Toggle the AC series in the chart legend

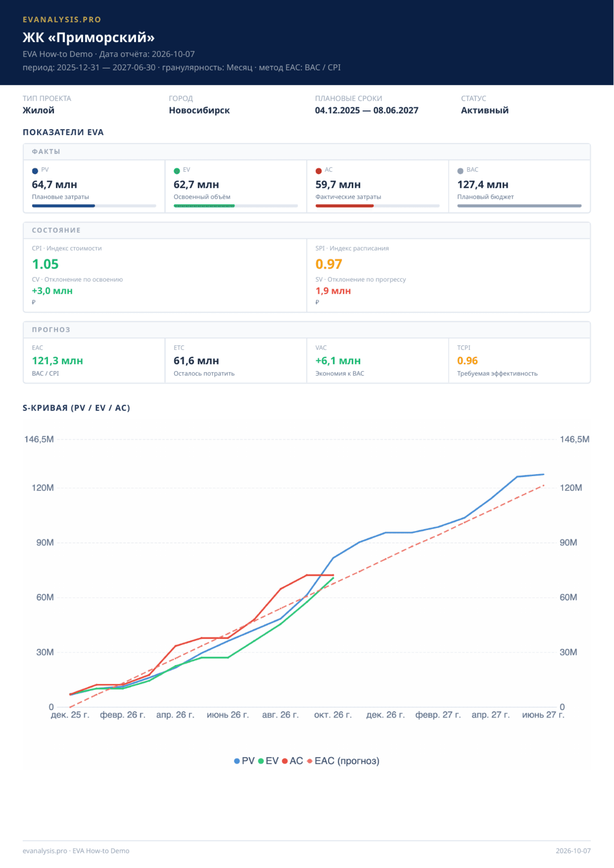click(292, 761)
